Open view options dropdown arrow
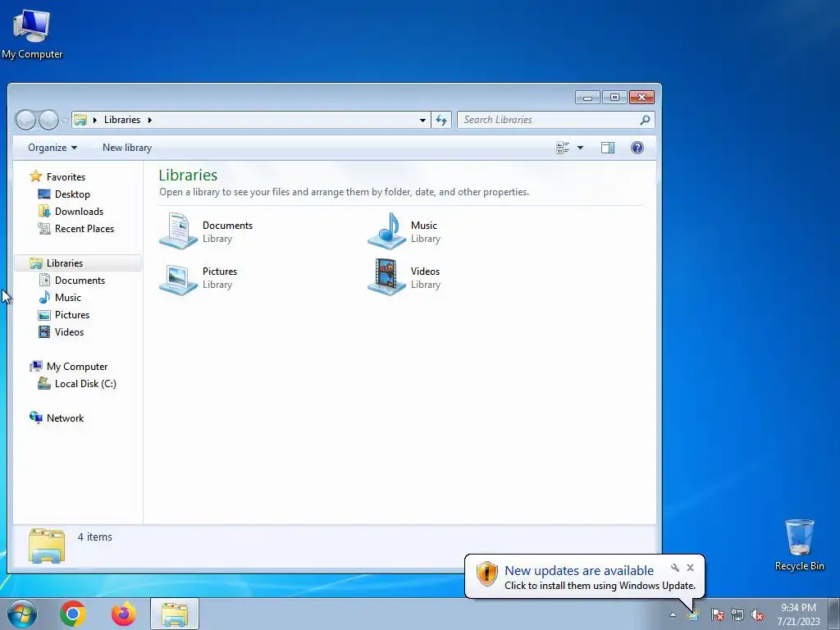 pyautogui.click(x=580, y=148)
